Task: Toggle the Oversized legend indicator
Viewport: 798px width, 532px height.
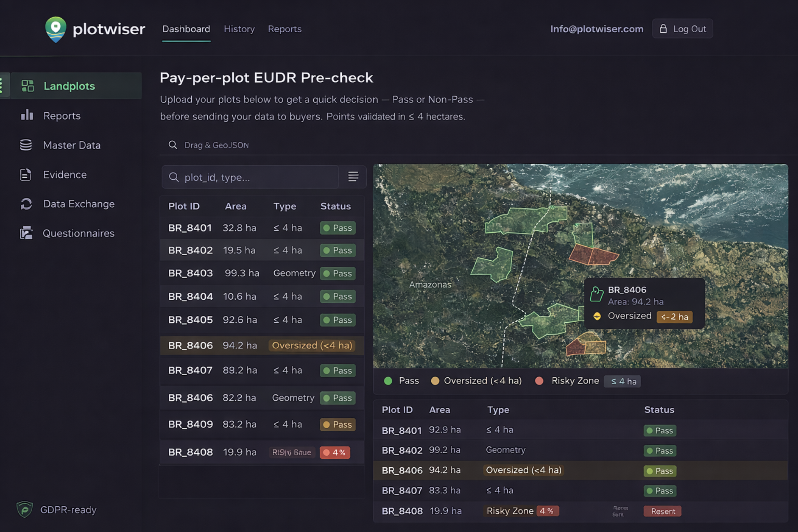Action: (x=436, y=381)
